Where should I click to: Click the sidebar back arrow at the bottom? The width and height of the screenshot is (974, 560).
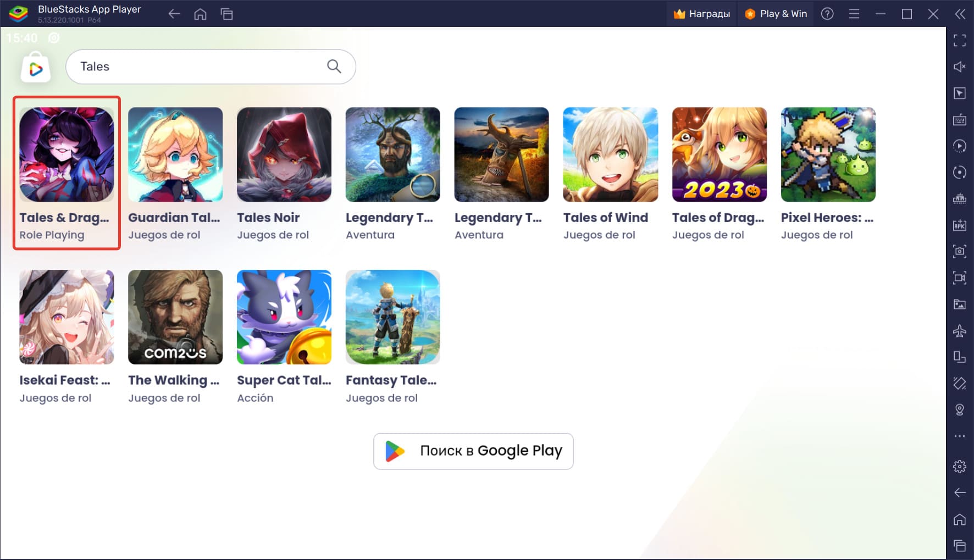[960, 492]
